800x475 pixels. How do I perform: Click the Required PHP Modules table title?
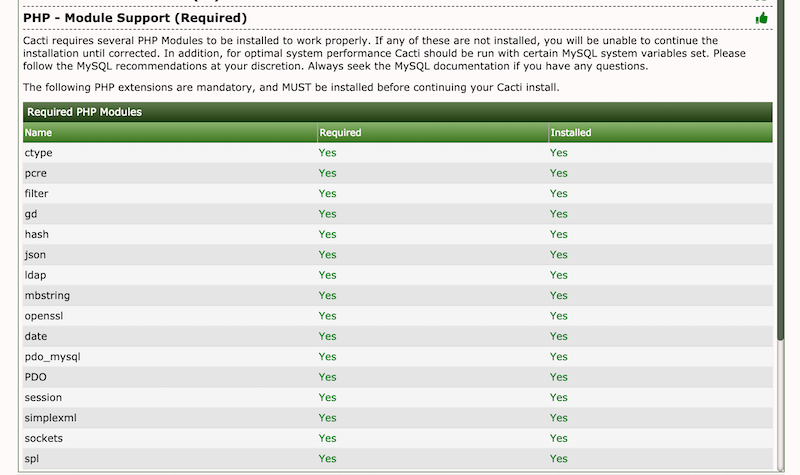(x=84, y=112)
